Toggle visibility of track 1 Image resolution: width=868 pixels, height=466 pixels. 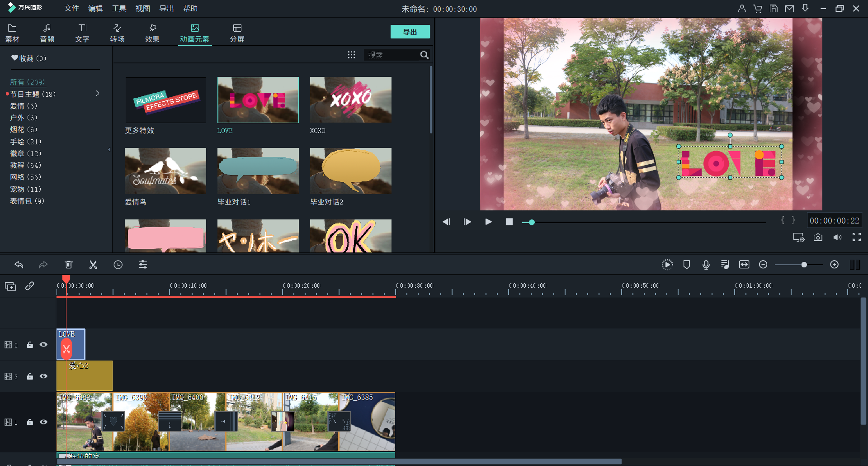pos(43,422)
